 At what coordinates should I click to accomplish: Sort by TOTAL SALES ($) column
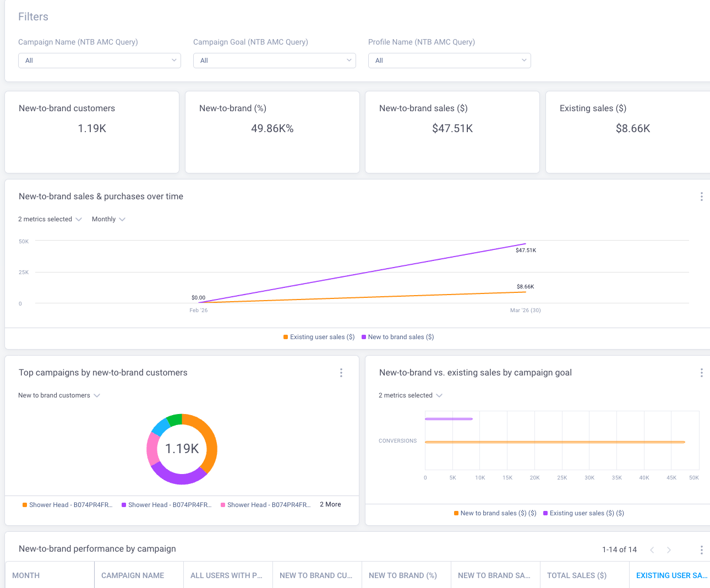585,575
